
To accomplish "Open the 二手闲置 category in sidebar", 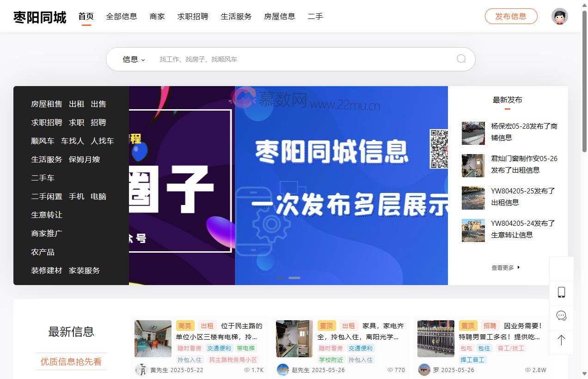I will pos(47,196).
